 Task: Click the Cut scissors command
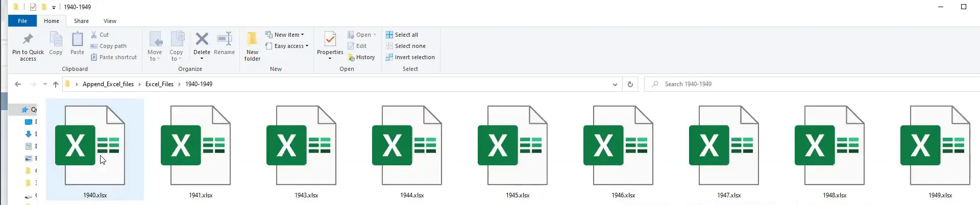[x=100, y=35]
